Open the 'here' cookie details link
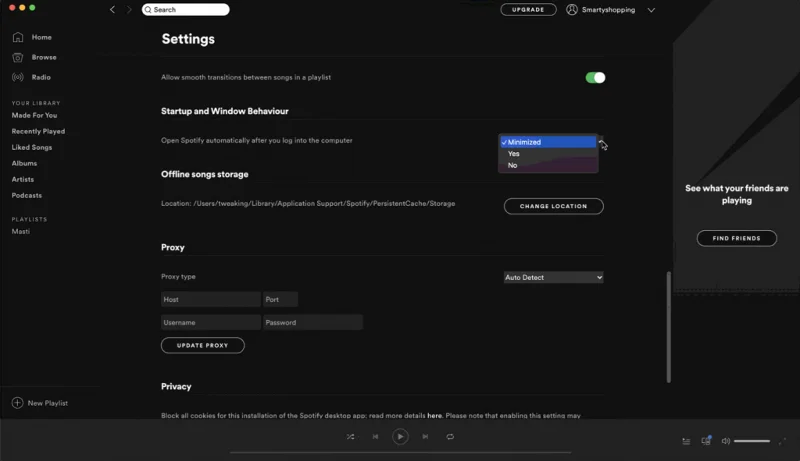Viewport: 800px width, 461px height. click(435, 416)
